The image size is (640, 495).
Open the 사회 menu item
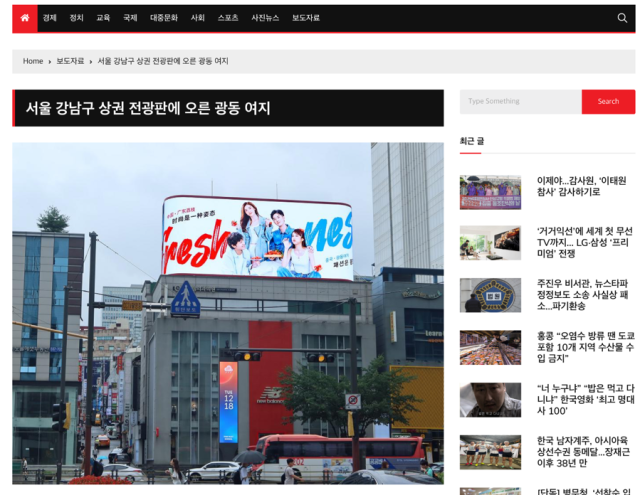(x=198, y=18)
